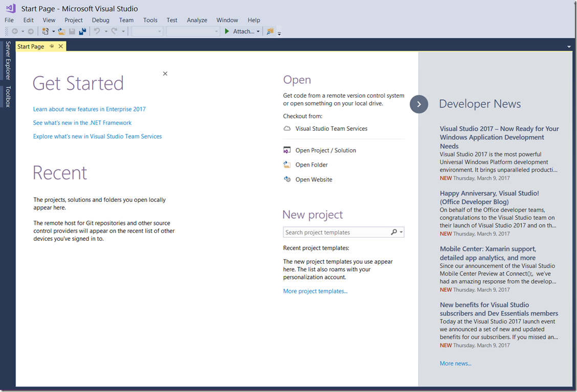577x392 pixels.
Task: Click the green Attach play arrow
Action: pyautogui.click(x=227, y=32)
